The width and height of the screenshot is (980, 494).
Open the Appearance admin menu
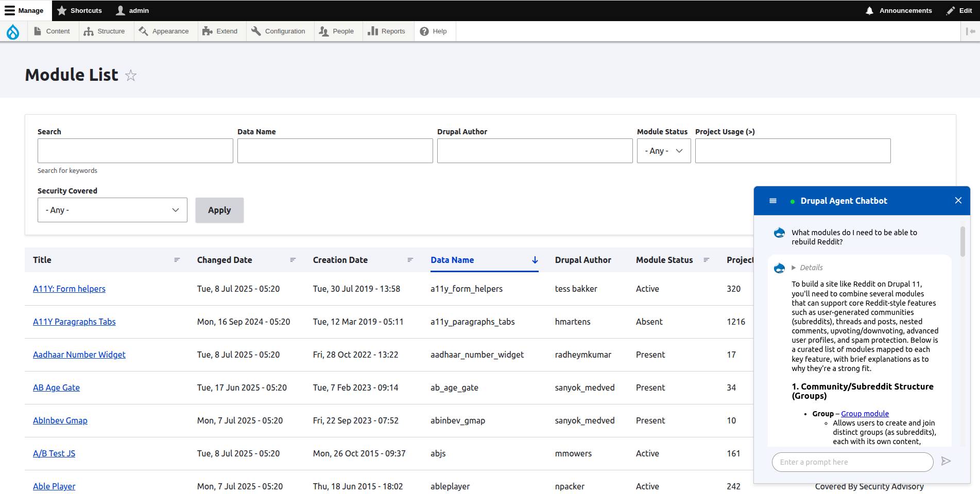(x=164, y=31)
